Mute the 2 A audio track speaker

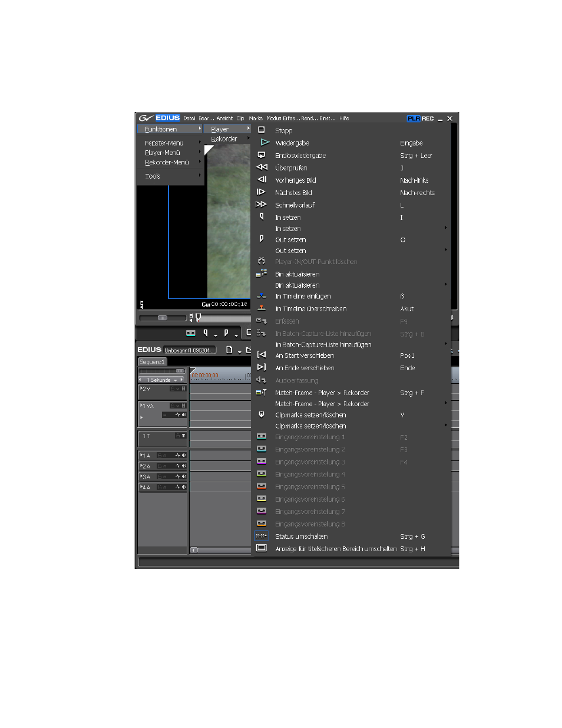coord(184,466)
